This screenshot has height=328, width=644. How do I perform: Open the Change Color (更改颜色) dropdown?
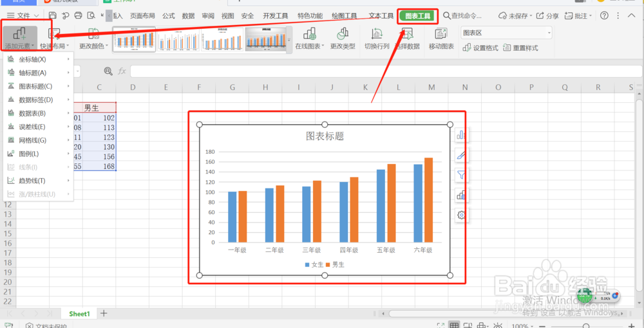tap(93, 39)
